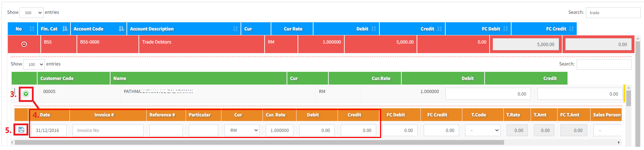Sort by the No column arrows
Viewport: 644px width, 150px height.
click(32, 29)
